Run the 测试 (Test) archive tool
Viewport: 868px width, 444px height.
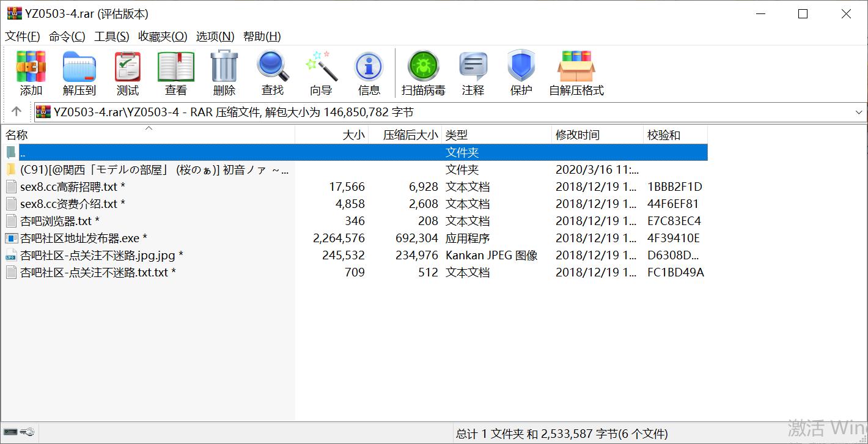click(128, 73)
